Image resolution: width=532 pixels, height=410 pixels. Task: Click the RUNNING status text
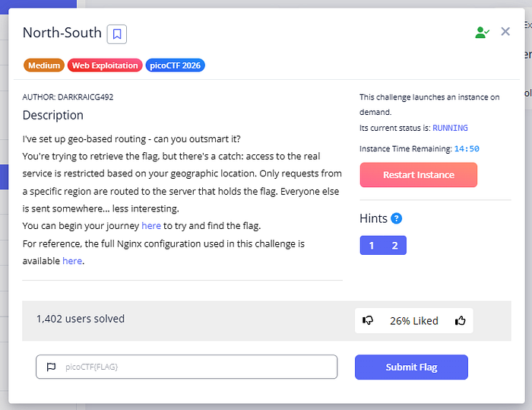click(450, 128)
